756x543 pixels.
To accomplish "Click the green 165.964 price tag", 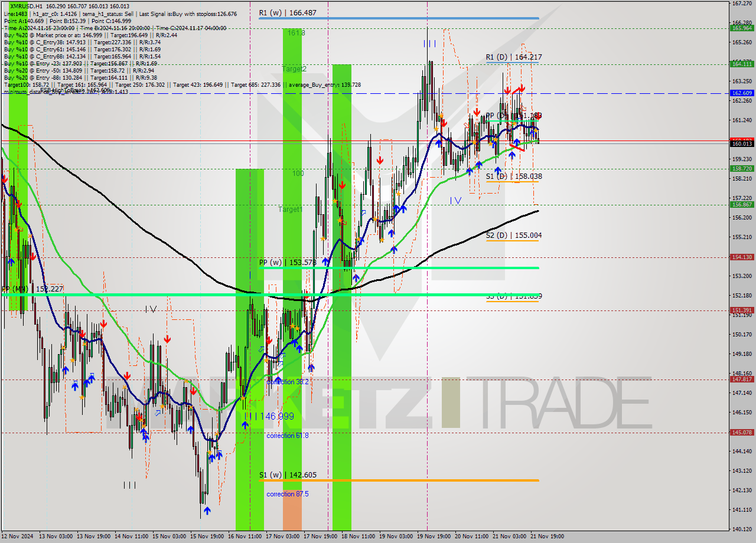I will pos(742,28).
